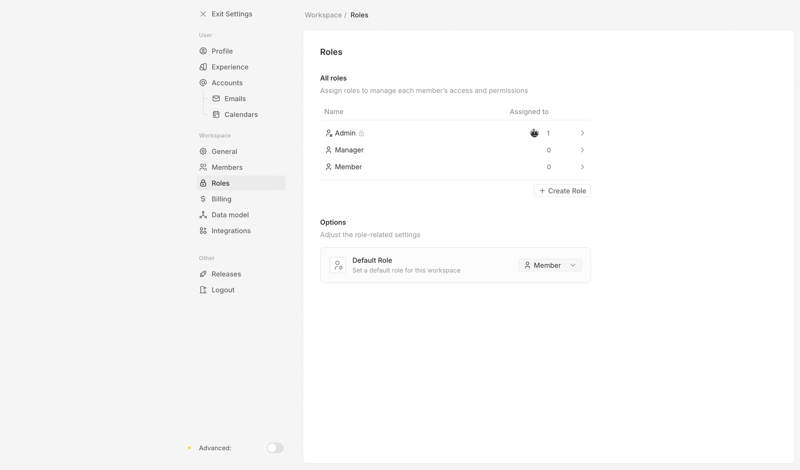Click the Admin assigned count 1
800x470 pixels.
coord(548,133)
